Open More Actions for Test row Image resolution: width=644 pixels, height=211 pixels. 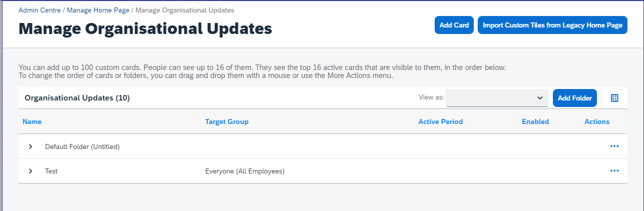point(614,171)
